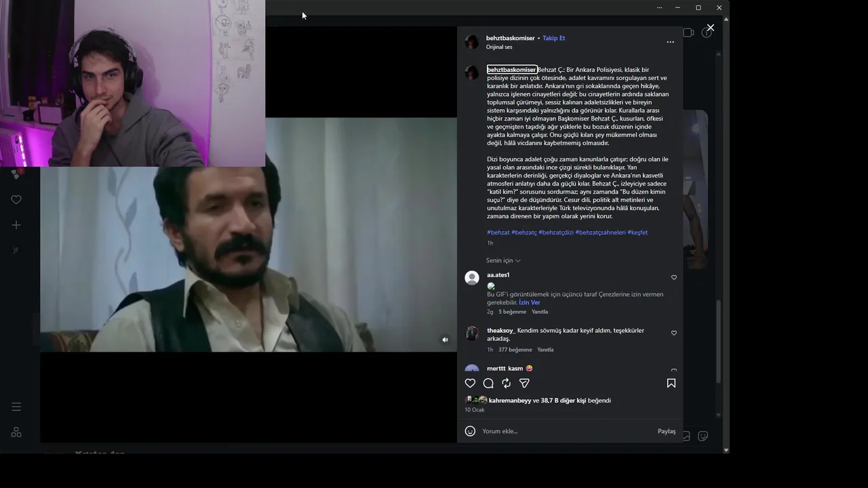Click 'İzin Ver' to allow cookies

(x=530, y=302)
